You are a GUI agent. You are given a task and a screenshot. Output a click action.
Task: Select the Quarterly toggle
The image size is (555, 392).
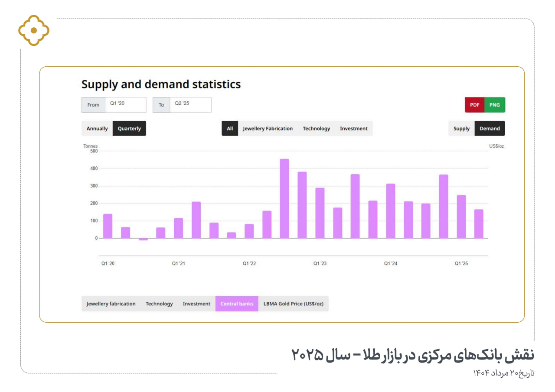click(x=129, y=129)
